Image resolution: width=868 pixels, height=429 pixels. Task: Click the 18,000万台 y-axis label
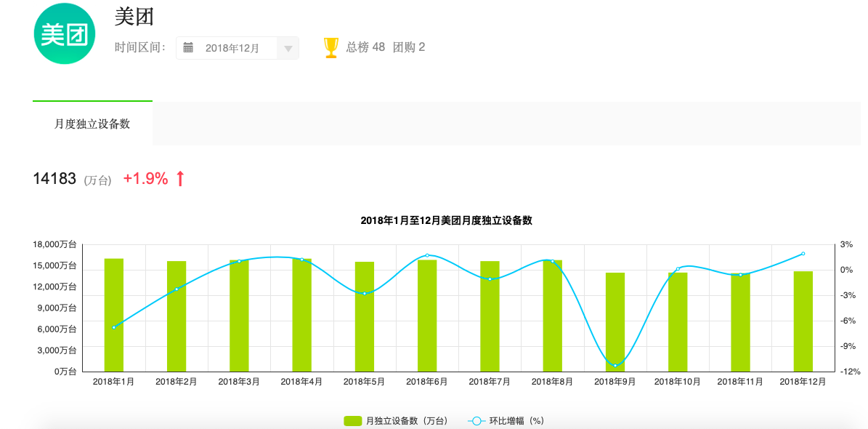54,244
